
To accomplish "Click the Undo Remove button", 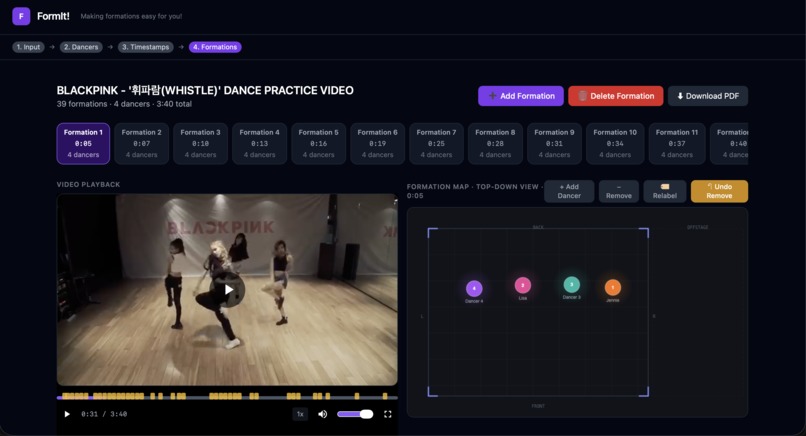I will click(x=719, y=191).
